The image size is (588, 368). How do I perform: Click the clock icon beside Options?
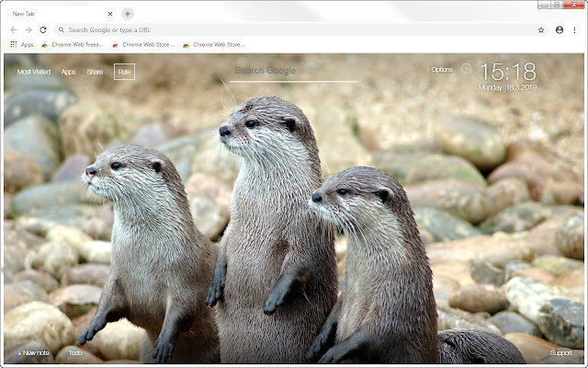pos(466,69)
